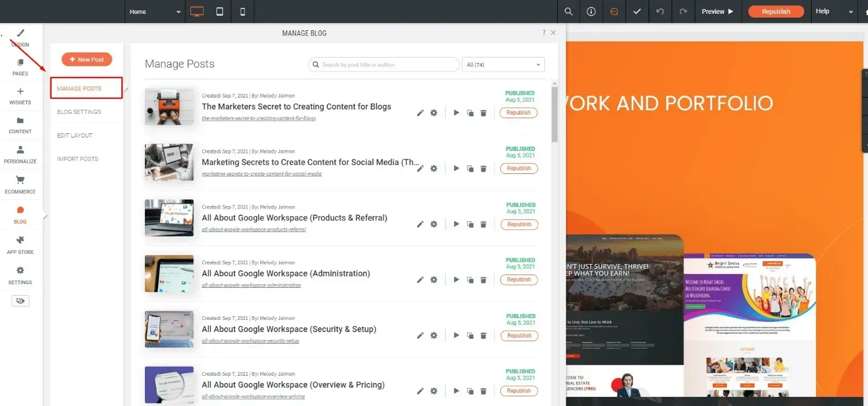Toggle the eye visibility icon in sidebar
868x406 pixels.
point(20,301)
